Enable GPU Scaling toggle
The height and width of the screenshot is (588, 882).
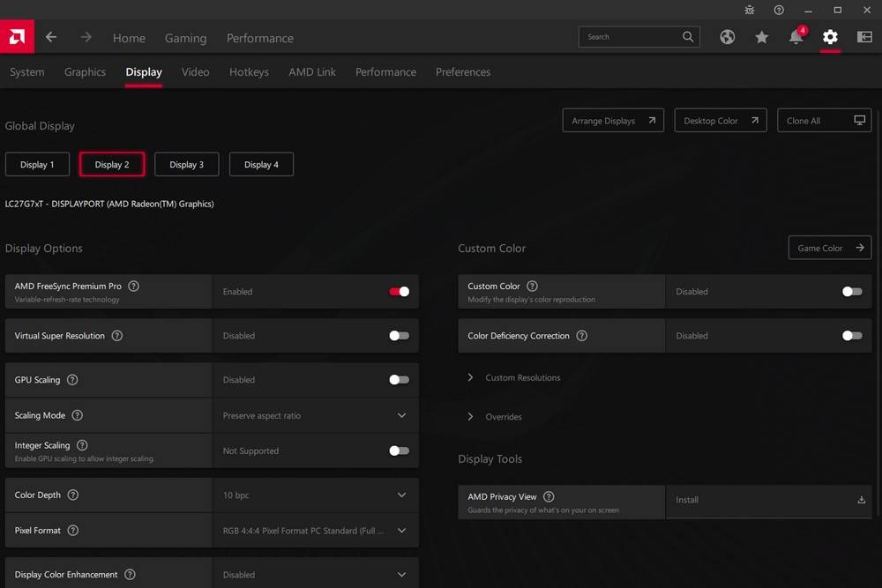coord(400,380)
